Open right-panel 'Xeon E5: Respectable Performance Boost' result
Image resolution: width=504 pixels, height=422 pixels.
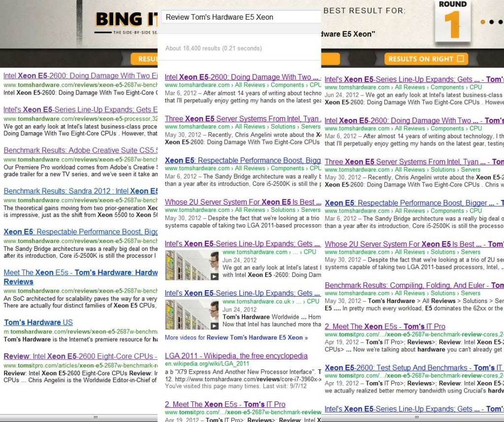coord(414,203)
